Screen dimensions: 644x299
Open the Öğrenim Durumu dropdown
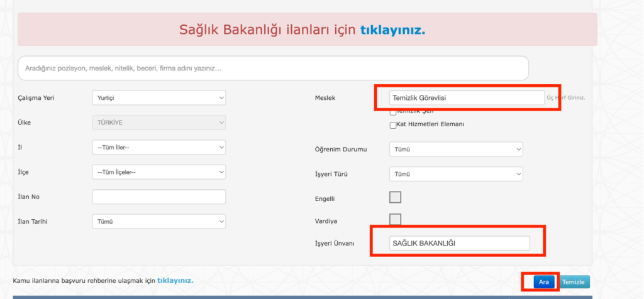point(456,149)
